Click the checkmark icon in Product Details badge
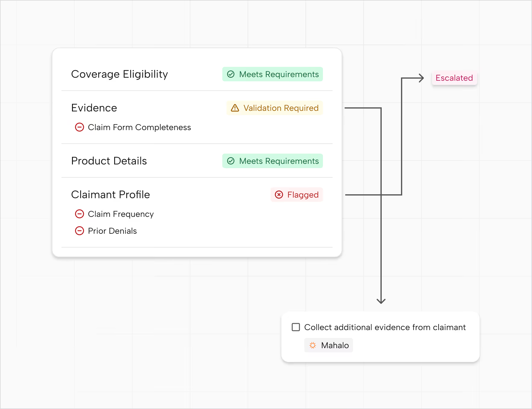 click(231, 161)
